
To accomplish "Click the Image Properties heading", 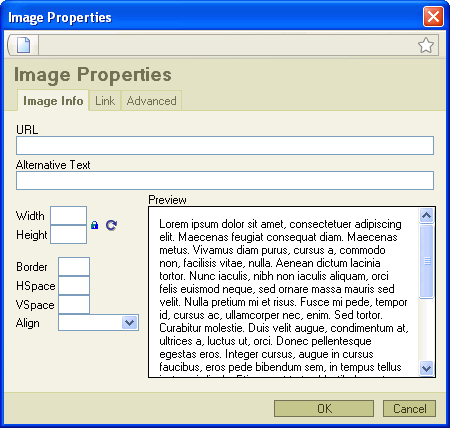I will coord(93,75).
